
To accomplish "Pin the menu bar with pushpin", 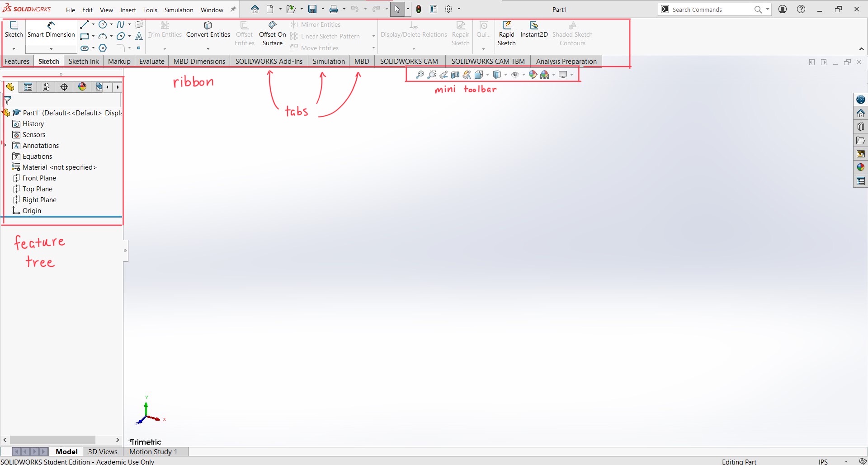I will click(x=233, y=9).
